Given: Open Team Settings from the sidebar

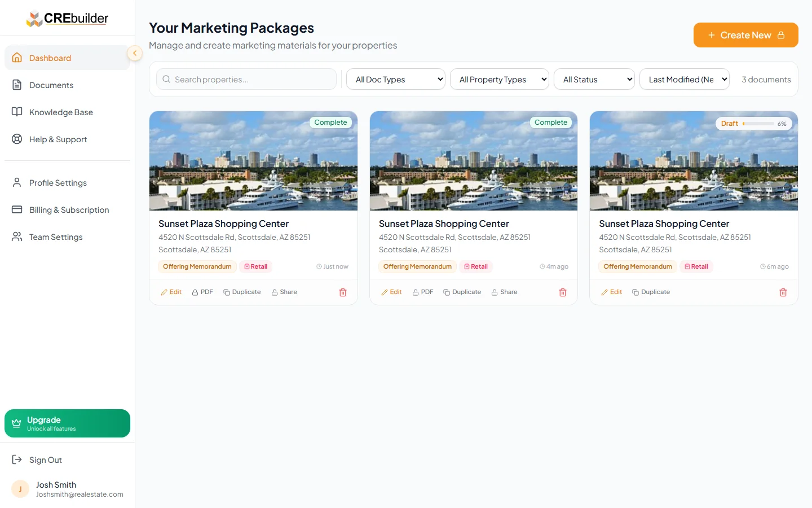Looking at the screenshot, I should [x=56, y=237].
